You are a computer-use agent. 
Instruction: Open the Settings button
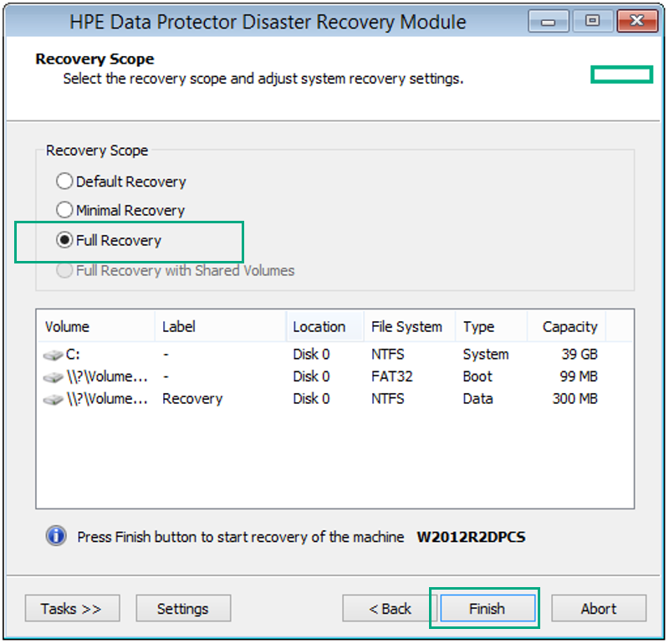point(183,608)
